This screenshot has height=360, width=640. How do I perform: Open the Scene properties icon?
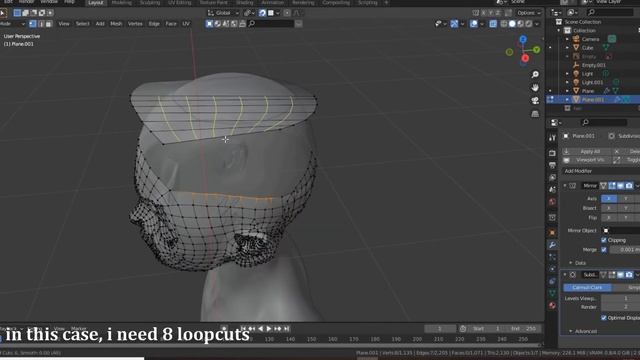[x=552, y=190]
